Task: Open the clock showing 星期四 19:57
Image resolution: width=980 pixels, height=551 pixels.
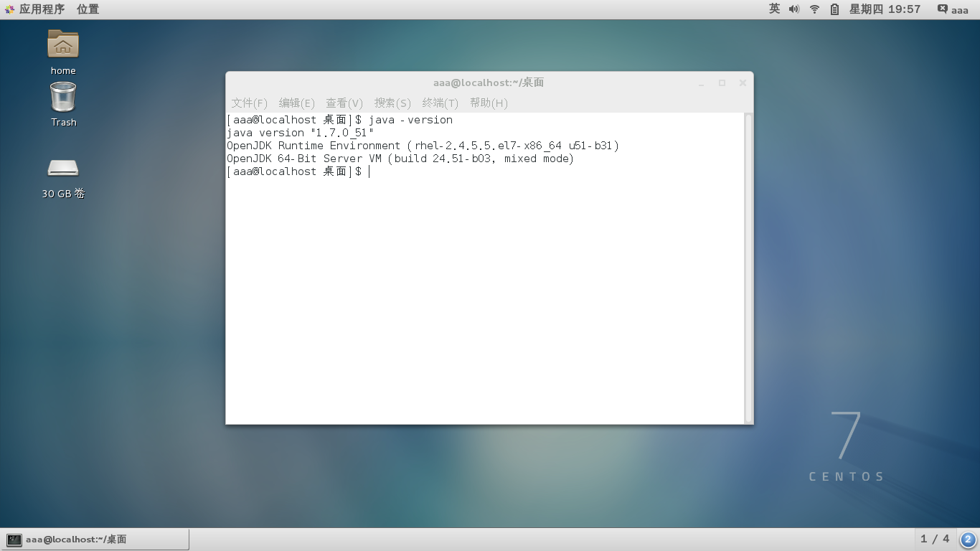Action: (x=885, y=9)
